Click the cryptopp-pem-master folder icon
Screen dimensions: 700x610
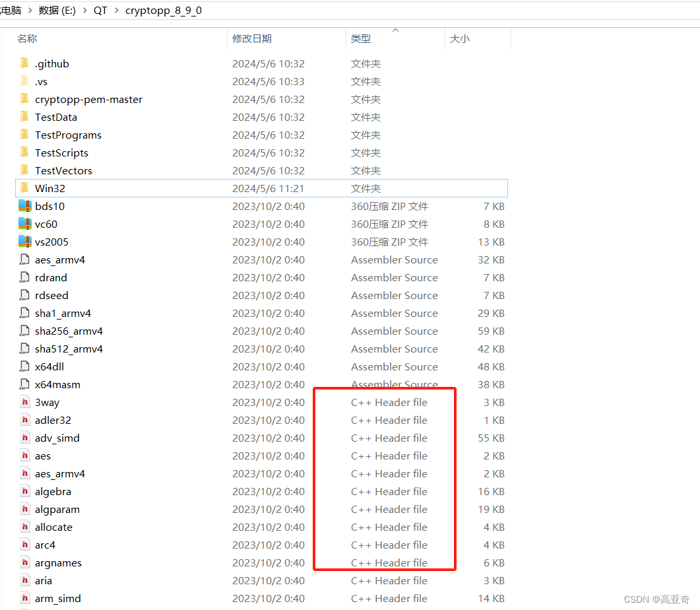(x=25, y=98)
